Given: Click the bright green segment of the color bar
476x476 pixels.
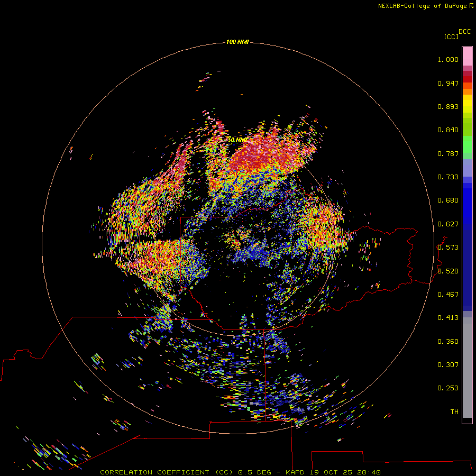Looking at the screenshot, I should click(x=467, y=144).
